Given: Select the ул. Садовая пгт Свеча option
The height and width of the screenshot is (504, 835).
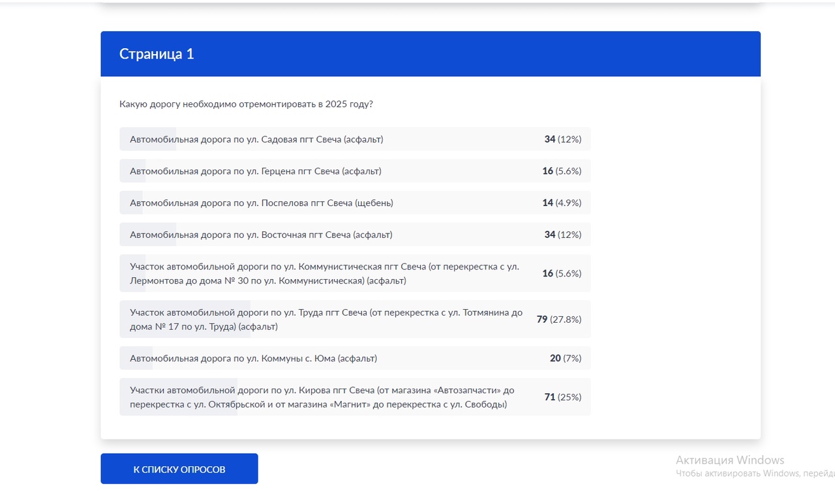Looking at the screenshot, I should [355, 139].
